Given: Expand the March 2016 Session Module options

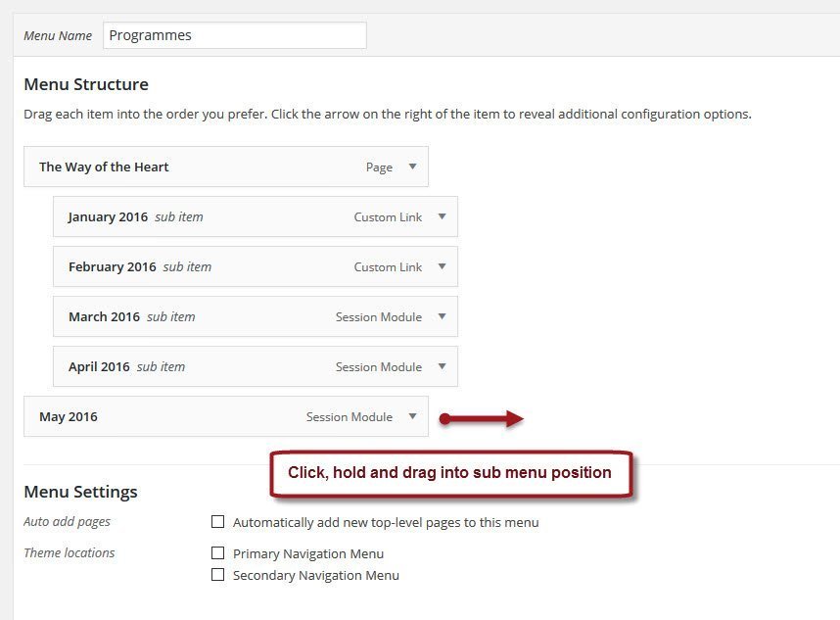Looking at the screenshot, I should click(x=441, y=316).
